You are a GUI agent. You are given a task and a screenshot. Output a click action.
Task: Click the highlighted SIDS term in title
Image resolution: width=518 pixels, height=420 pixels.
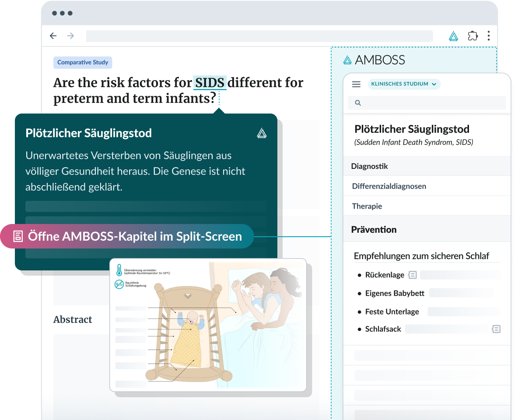[210, 83]
